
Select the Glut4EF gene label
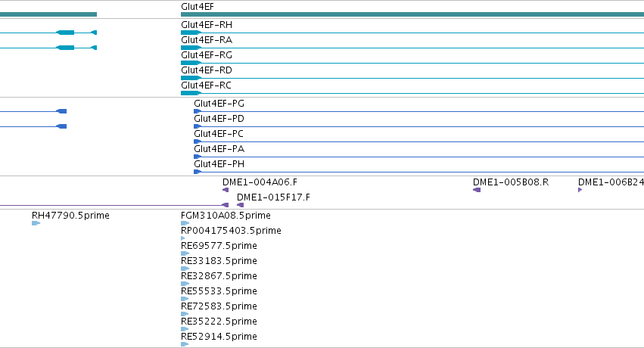[x=198, y=7]
